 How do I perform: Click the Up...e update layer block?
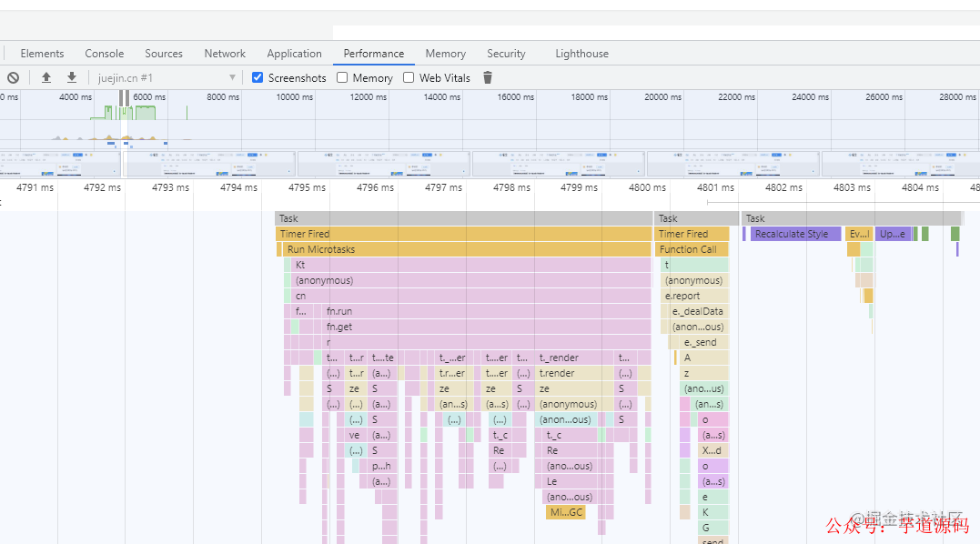[894, 234]
